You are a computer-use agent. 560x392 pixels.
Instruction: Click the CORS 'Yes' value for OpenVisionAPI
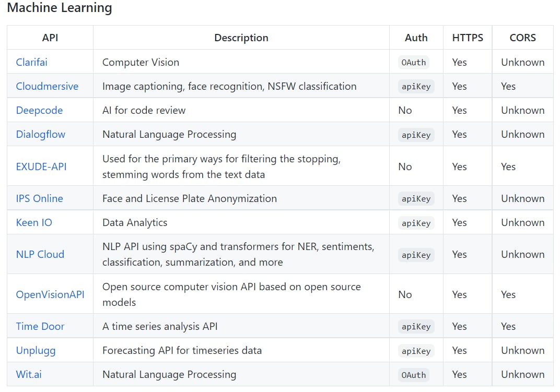coord(508,294)
